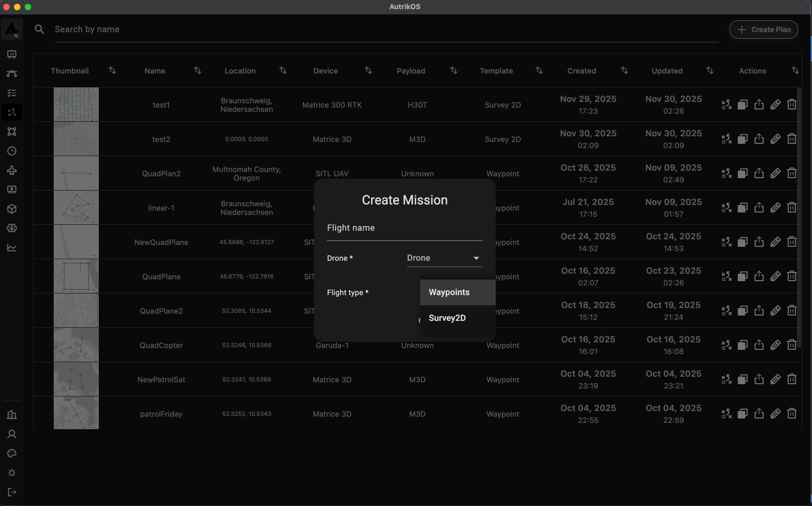Click the AutrikOS logo in the corner

12,29
